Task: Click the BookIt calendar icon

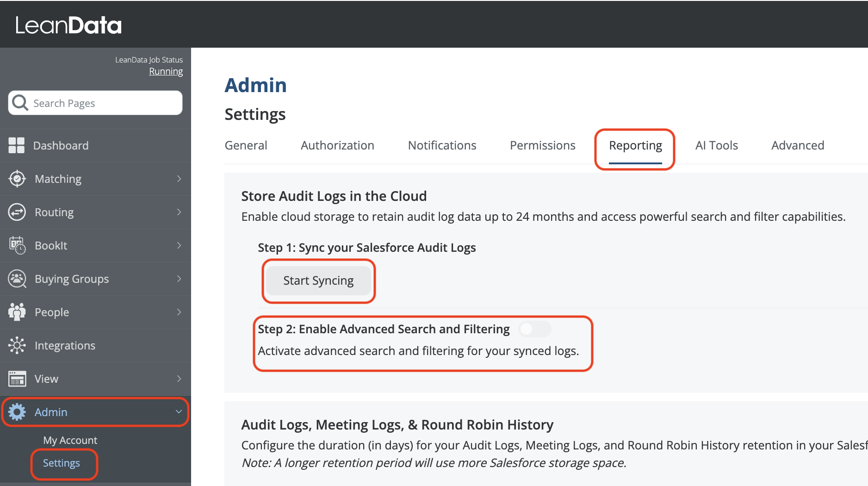Action: coord(17,245)
